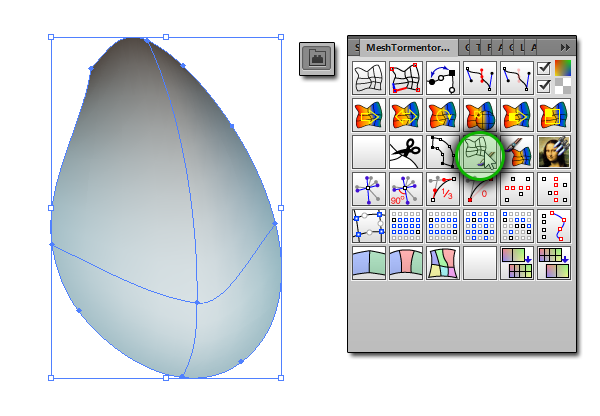
Task: Click the colored mesh icon with single right arrow
Action: pyautogui.click(x=368, y=115)
